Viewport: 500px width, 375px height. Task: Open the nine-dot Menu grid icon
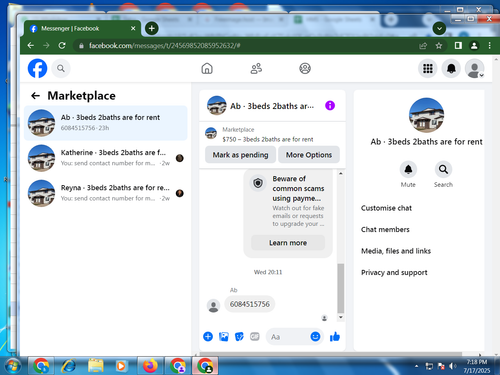[x=428, y=69]
